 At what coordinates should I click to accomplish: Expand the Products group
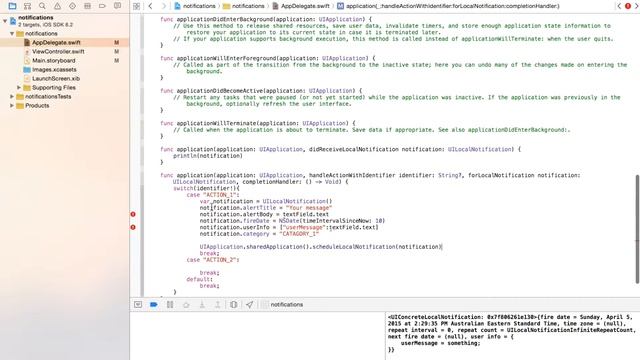point(12,105)
